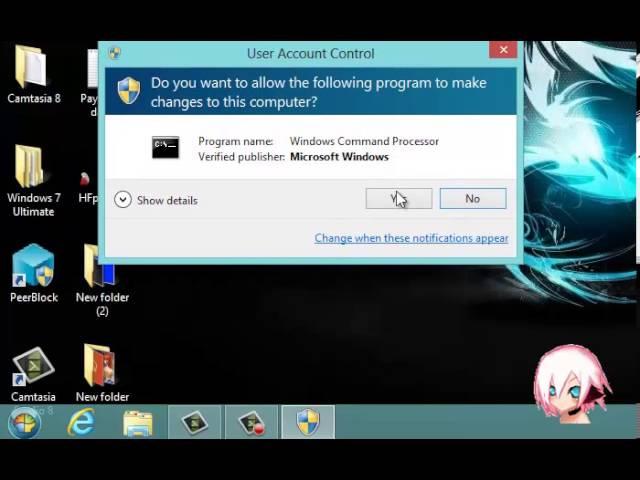This screenshot has width=640, height=480.
Task: Switch to Camtasia Studio taskbar button
Action: [195, 423]
